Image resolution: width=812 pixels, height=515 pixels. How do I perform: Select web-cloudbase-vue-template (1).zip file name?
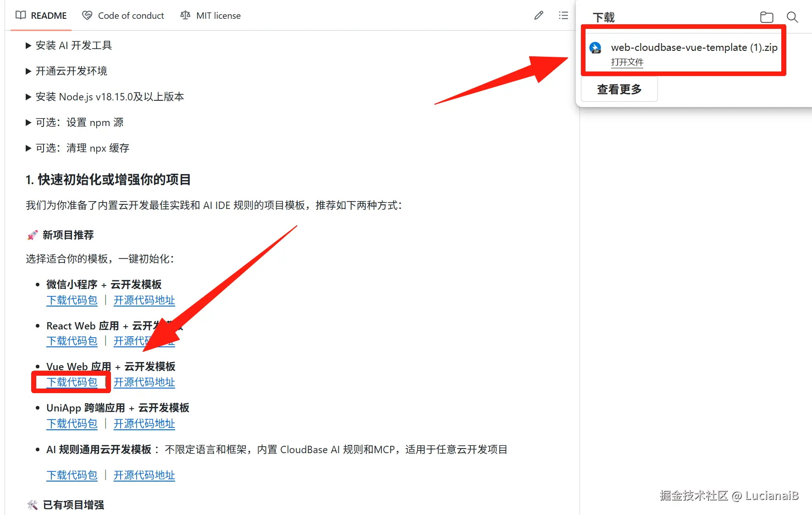(694, 47)
